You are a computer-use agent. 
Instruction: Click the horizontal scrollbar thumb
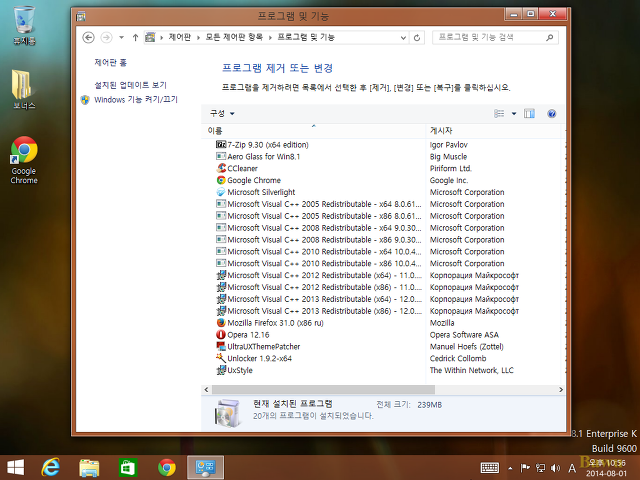[323, 389]
